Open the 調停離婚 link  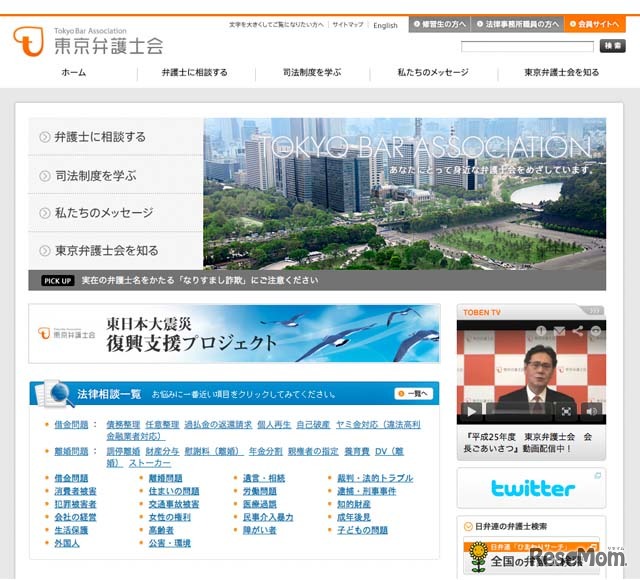coord(123,451)
